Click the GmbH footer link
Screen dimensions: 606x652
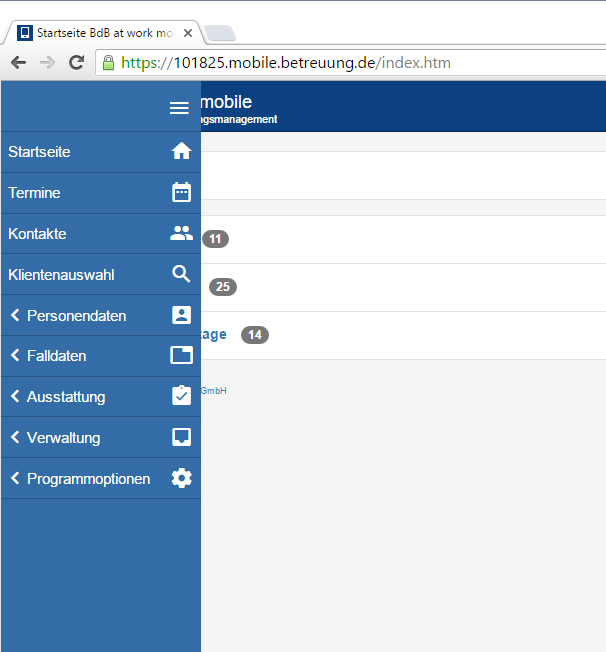click(214, 391)
